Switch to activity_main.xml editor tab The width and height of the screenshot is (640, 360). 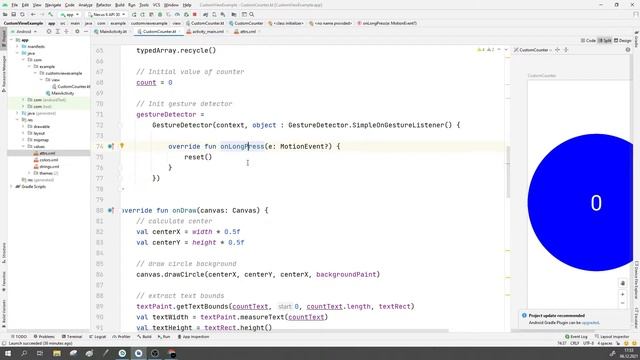click(208, 31)
